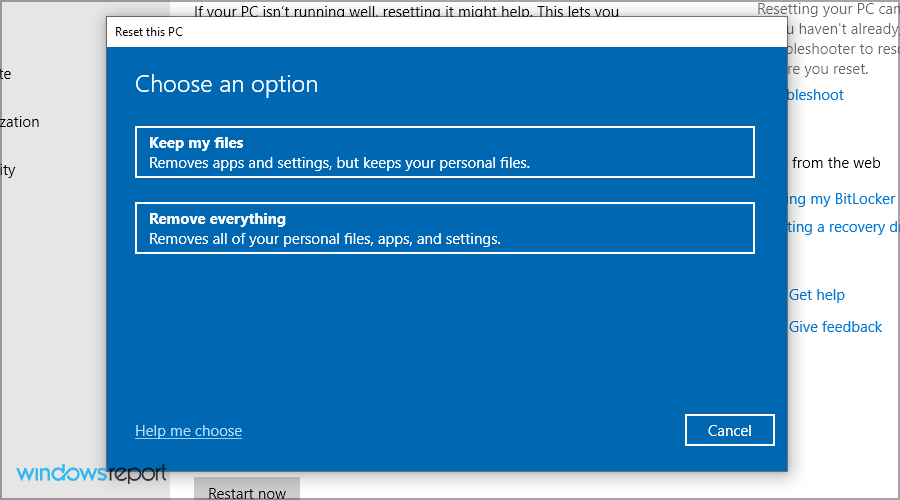Cancel the Reset this PC dialog
Screen dimensions: 900x500
[x=729, y=431]
